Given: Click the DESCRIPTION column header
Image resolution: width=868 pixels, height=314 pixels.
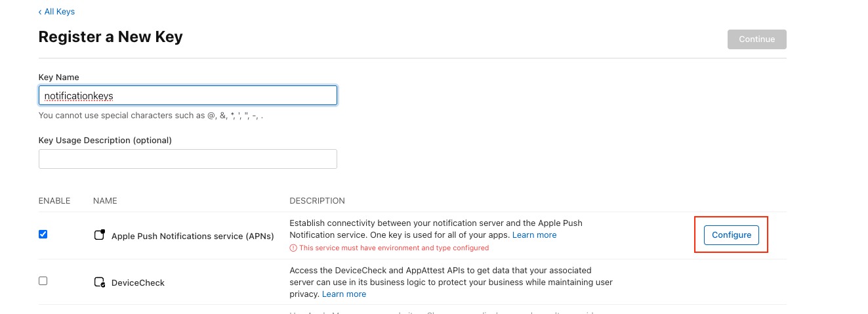Looking at the screenshot, I should tap(317, 201).
